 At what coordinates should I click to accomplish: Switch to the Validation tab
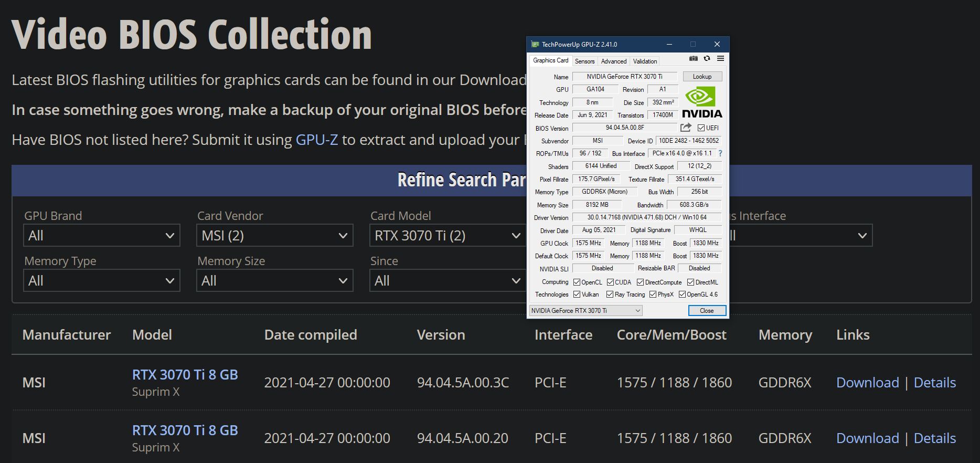click(x=645, y=61)
